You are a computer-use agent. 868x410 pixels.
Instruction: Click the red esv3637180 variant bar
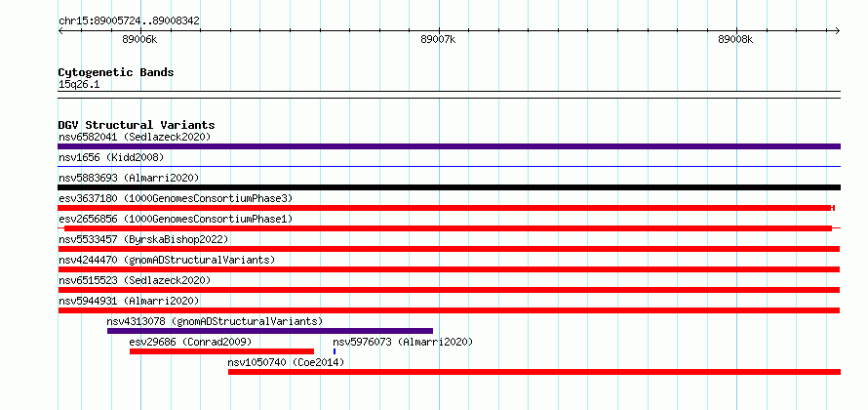click(x=446, y=208)
